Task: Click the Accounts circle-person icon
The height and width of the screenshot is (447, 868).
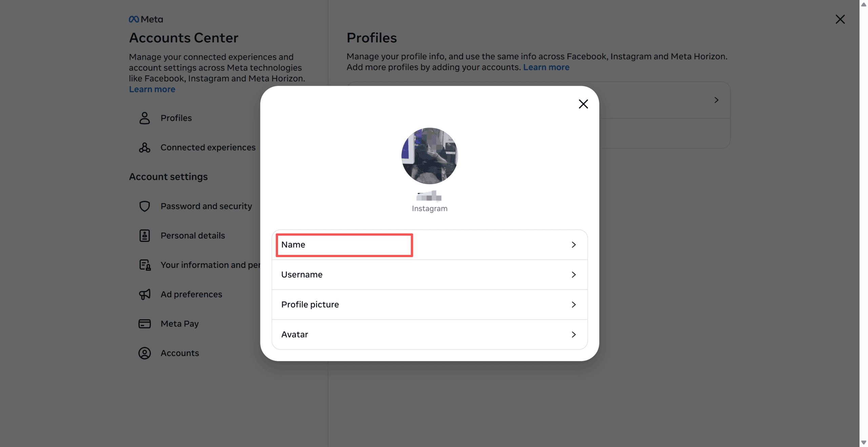Action: [x=144, y=353]
